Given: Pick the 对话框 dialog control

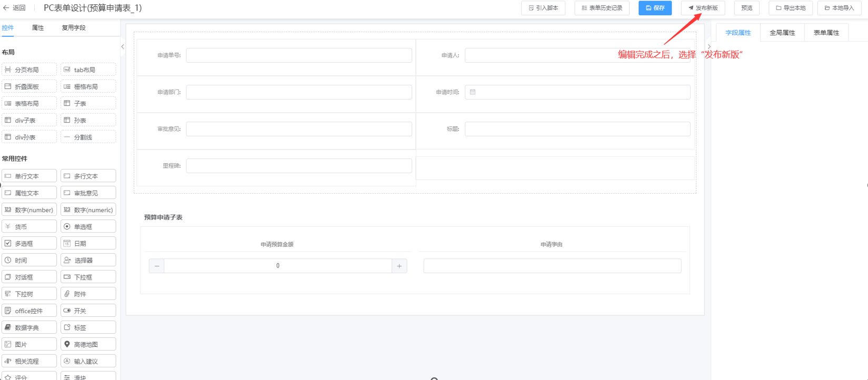Looking at the screenshot, I should [x=29, y=277].
